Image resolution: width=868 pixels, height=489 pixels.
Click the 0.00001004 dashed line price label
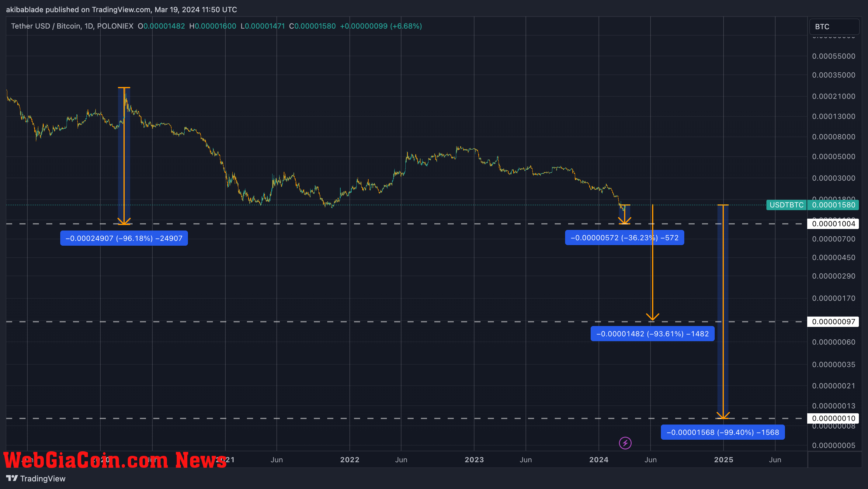pos(833,224)
